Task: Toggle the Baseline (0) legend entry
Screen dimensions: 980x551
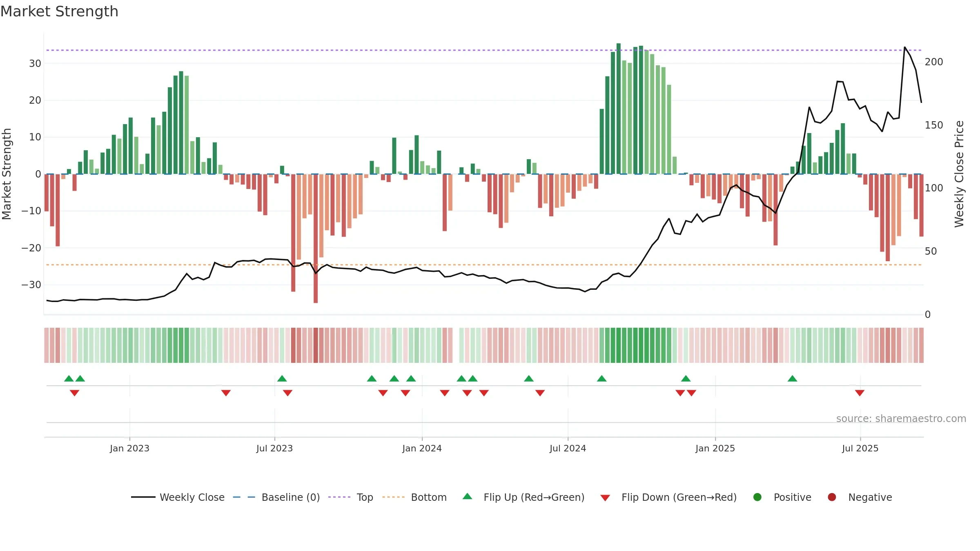Action: click(x=276, y=497)
